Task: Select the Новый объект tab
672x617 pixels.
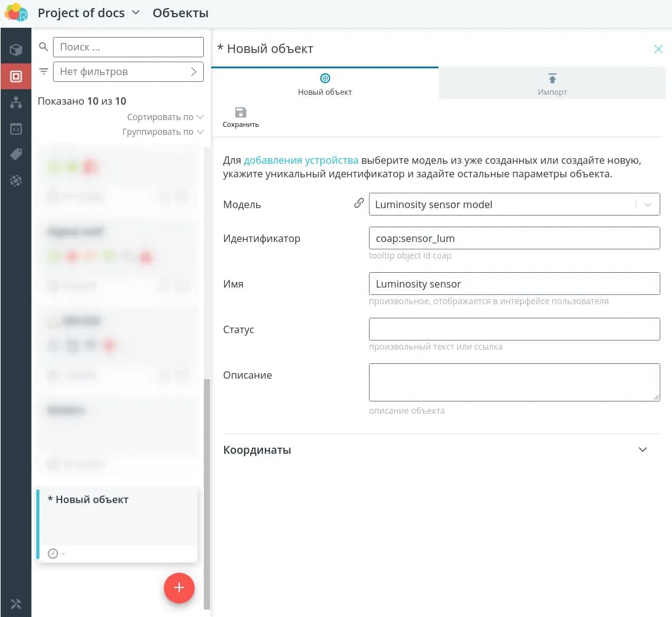Action: (x=325, y=84)
